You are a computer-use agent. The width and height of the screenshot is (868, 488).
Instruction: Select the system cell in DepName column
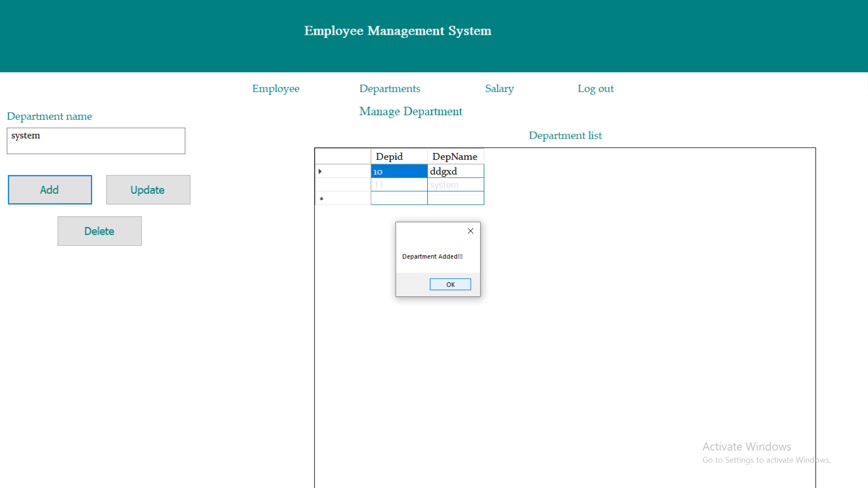[x=455, y=184]
